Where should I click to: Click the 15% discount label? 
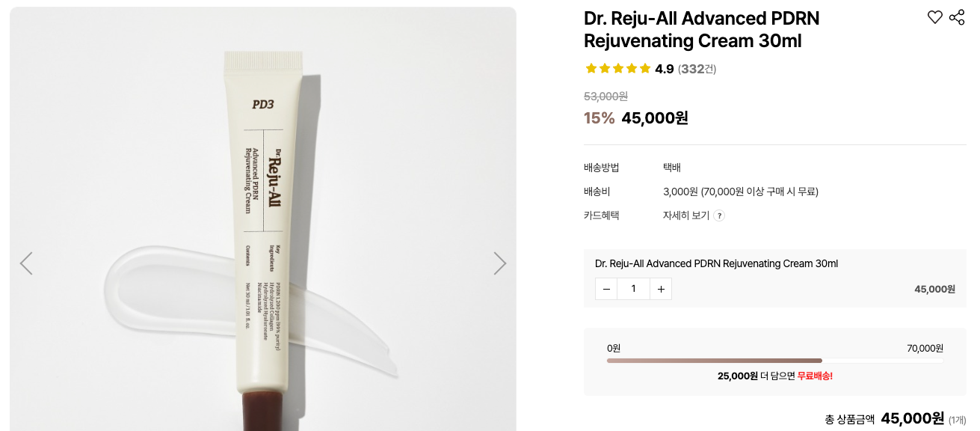(x=599, y=118)
